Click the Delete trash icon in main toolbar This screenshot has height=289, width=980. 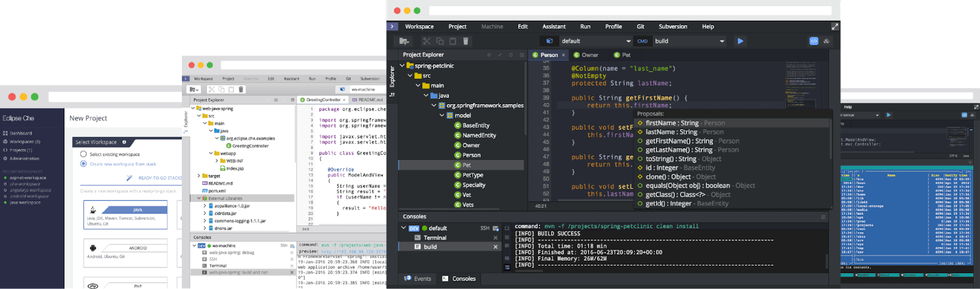(x=466, y=41)
